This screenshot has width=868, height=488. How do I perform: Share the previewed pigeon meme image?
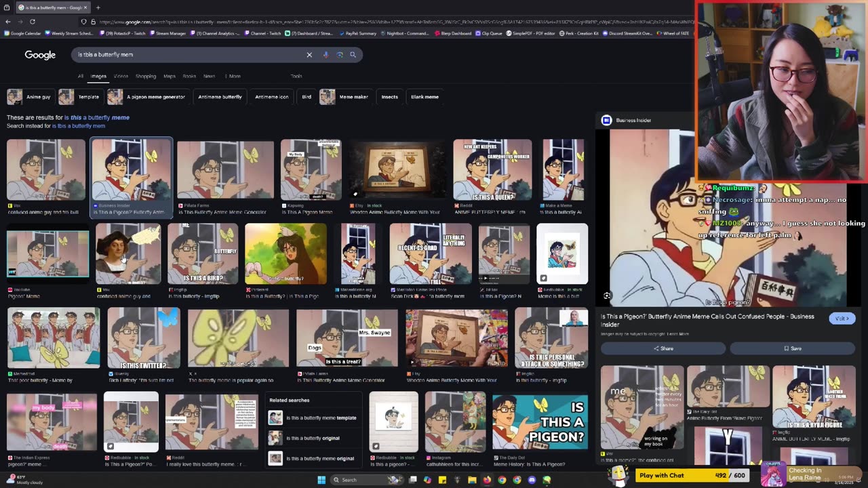663,348
